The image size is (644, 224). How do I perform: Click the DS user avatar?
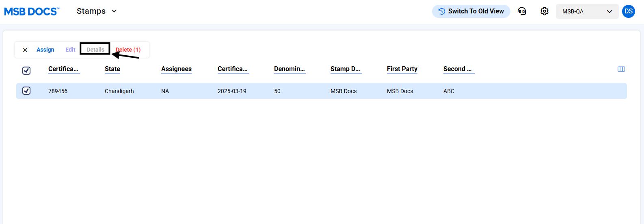coord(629,11)
